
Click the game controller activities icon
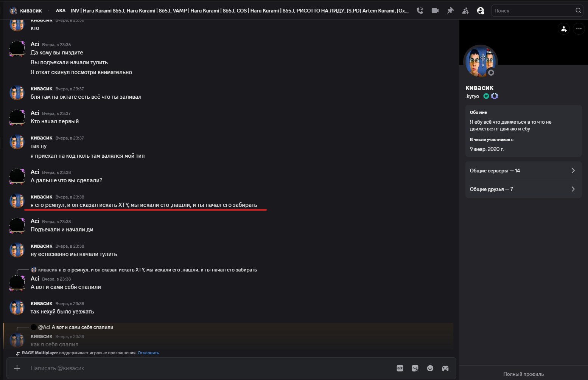coord(445,368)
